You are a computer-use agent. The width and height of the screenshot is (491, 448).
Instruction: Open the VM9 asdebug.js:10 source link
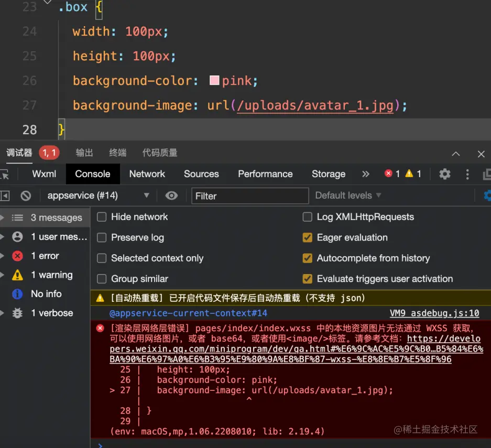[x=434, y=313]
